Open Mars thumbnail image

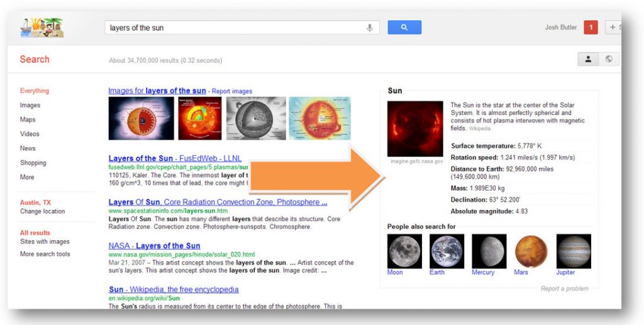[531, 251]
